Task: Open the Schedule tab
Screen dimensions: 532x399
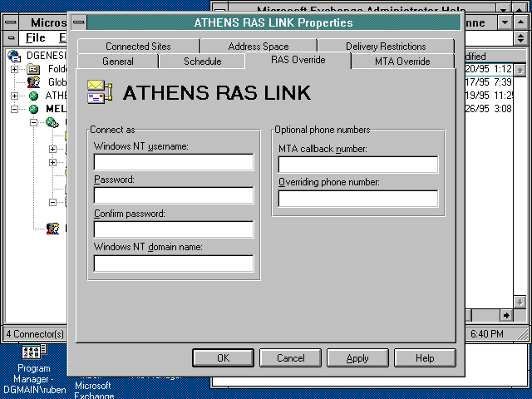Action: (x=202, y=62)
